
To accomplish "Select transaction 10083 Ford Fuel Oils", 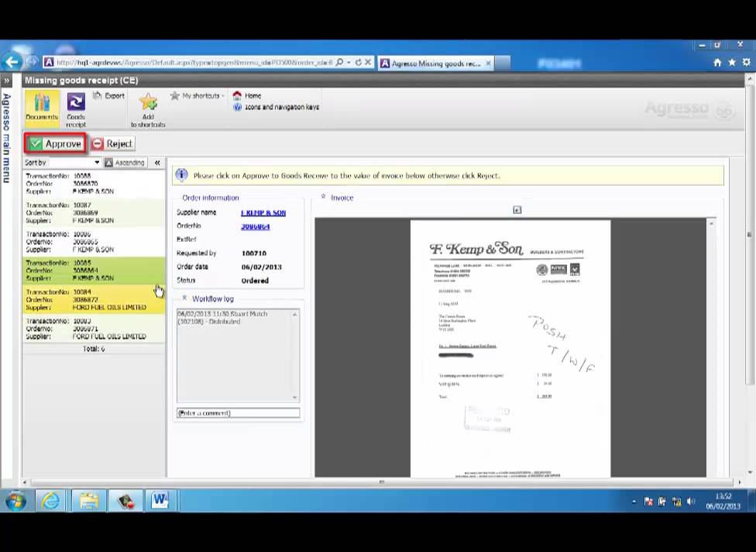I will point(94,329).
